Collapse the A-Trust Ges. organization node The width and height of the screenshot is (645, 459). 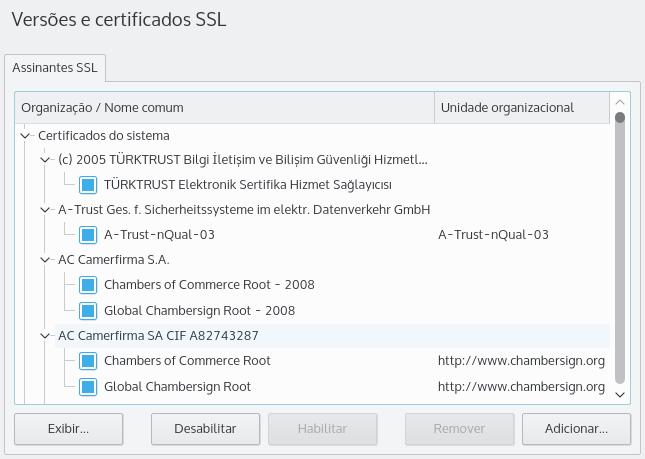[x=45, y=210]
